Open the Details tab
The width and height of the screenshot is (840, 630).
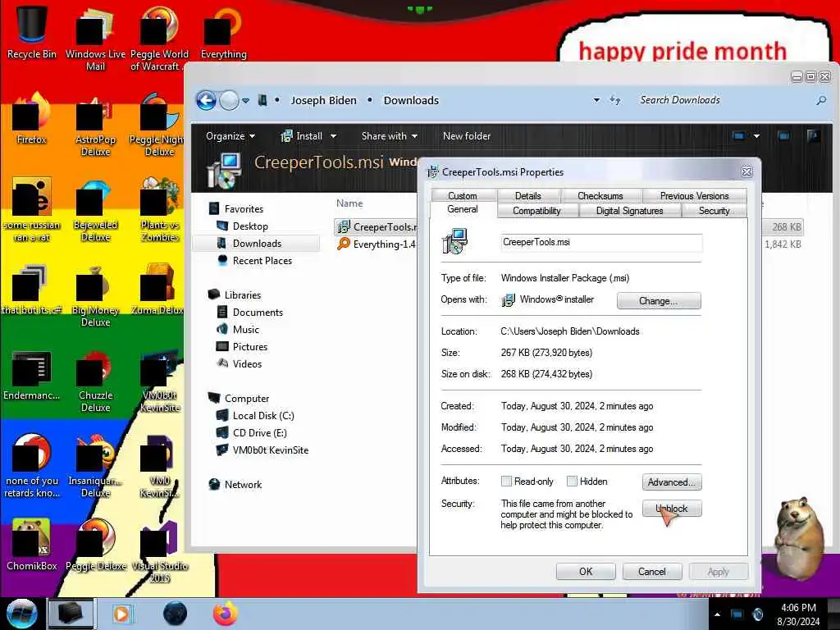527,196
